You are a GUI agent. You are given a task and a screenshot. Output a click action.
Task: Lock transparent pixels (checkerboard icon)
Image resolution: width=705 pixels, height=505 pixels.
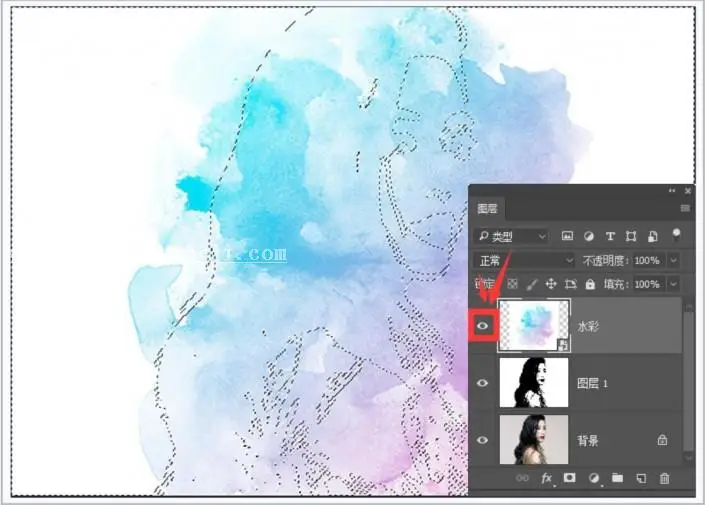(x=512, y=284)
